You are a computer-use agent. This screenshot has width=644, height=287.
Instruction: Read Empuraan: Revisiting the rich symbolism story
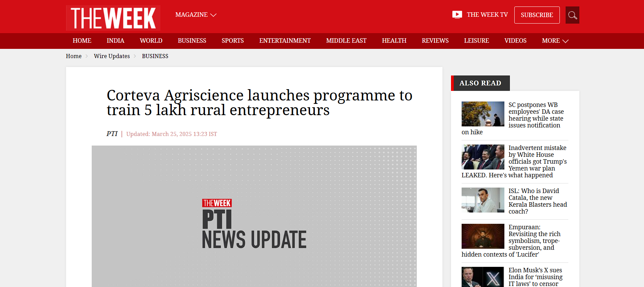coord(534,237)
